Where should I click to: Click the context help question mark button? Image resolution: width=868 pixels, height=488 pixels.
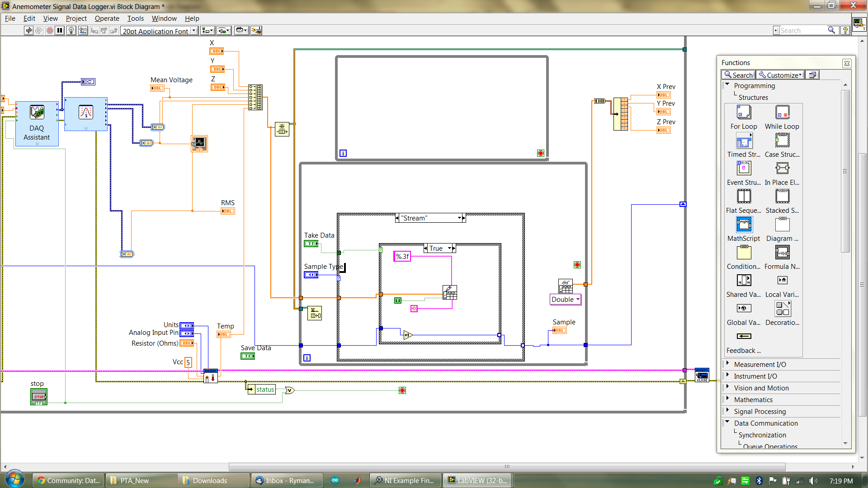point(845,30)
